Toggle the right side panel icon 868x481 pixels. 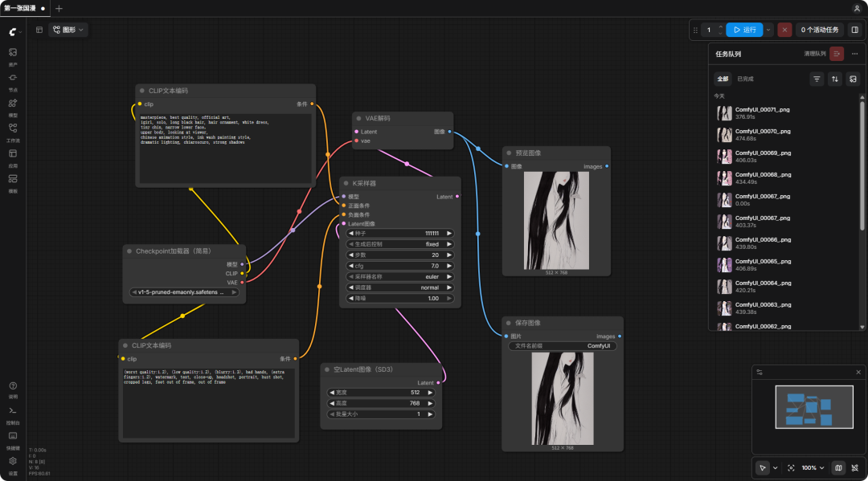854,30
